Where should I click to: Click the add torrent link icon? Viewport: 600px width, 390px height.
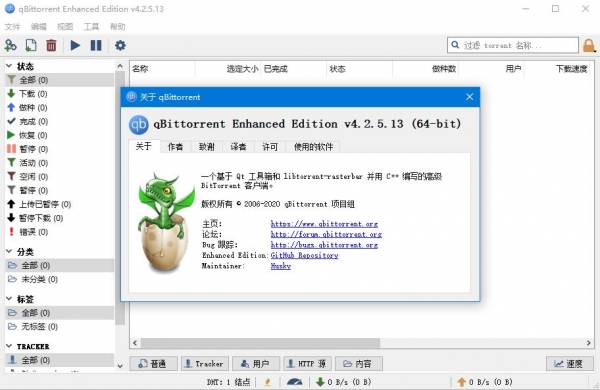click(10, 46)
